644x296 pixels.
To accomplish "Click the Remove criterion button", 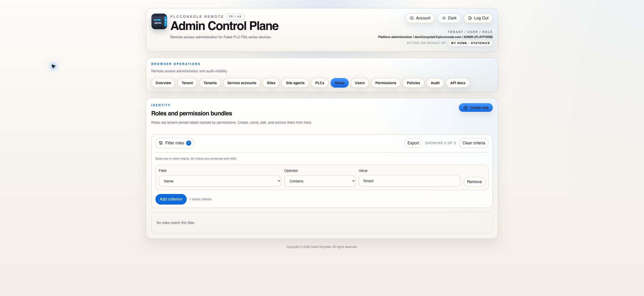I will (x=474, y=182).
